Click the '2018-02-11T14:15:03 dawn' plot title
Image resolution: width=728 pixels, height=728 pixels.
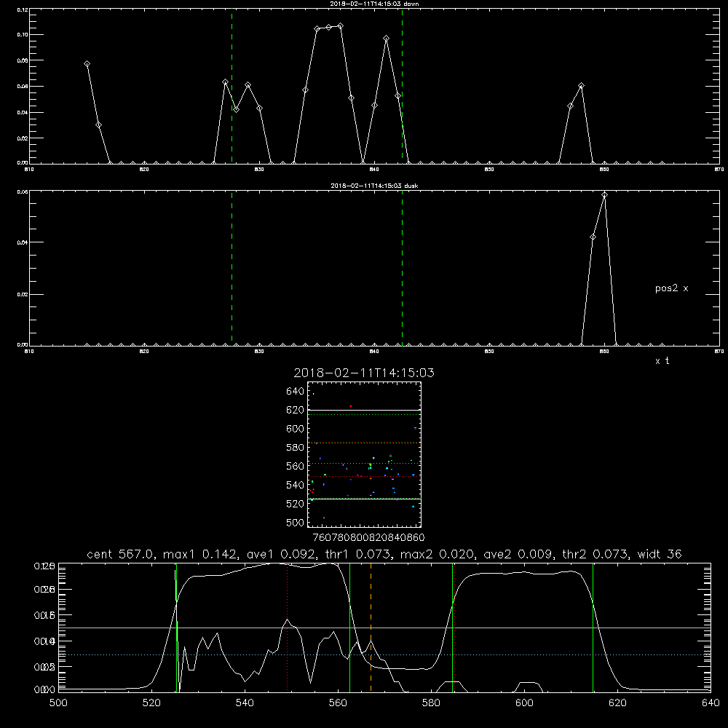tap(374, 4)
